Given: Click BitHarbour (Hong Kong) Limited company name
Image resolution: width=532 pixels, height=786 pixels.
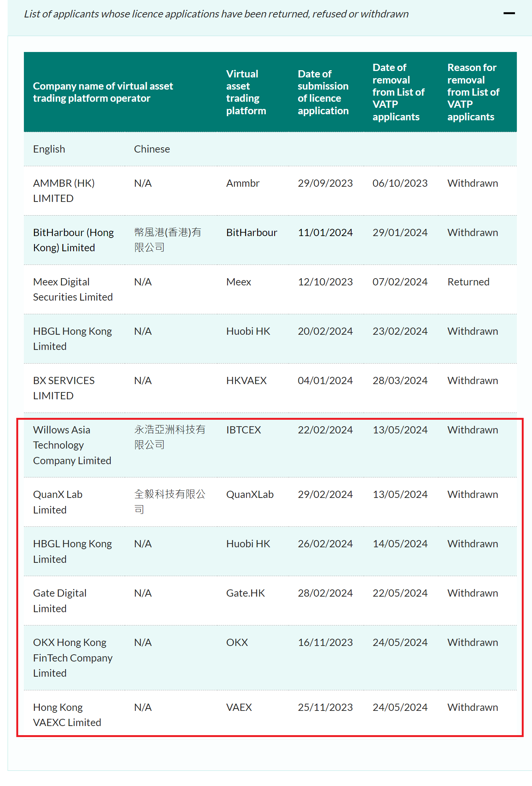Looking at the screenshot, I should pos(73,240).
